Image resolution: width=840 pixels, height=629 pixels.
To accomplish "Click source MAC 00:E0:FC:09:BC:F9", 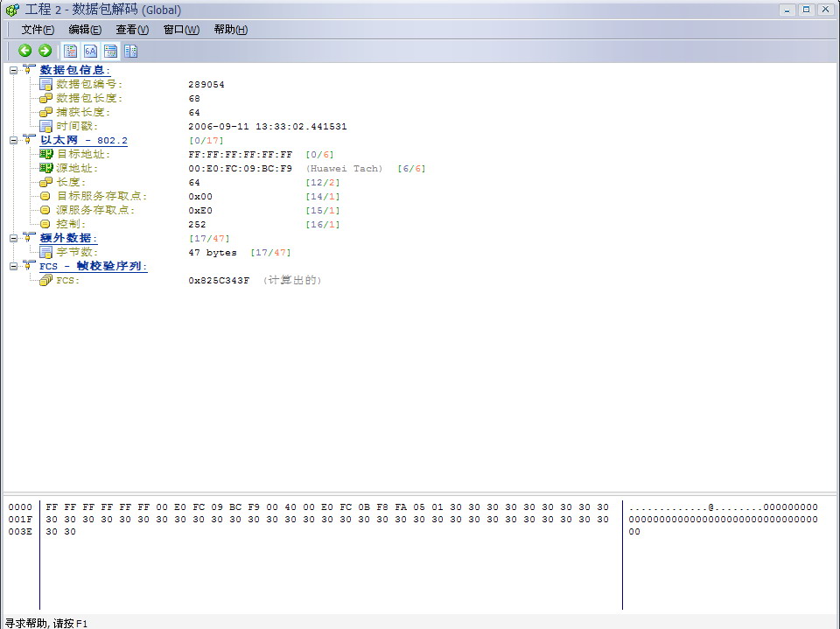I will 240,168.
